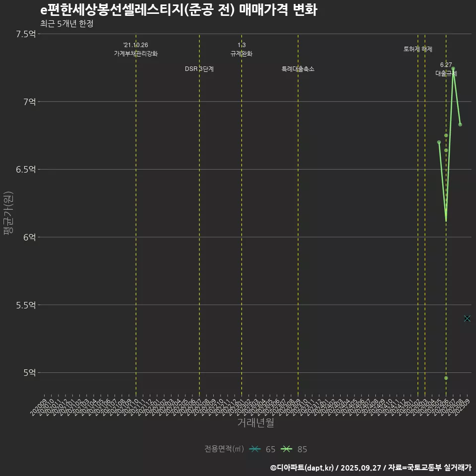This screenshot has height=476, width=476.
Task: Select the last green data point on the 85 line
Action: coord(460,124)
